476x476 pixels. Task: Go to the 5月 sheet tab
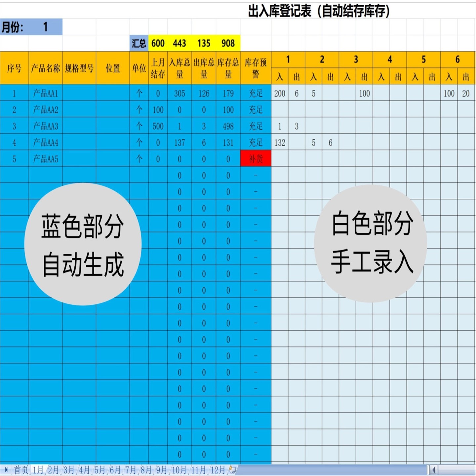(99, 470)
